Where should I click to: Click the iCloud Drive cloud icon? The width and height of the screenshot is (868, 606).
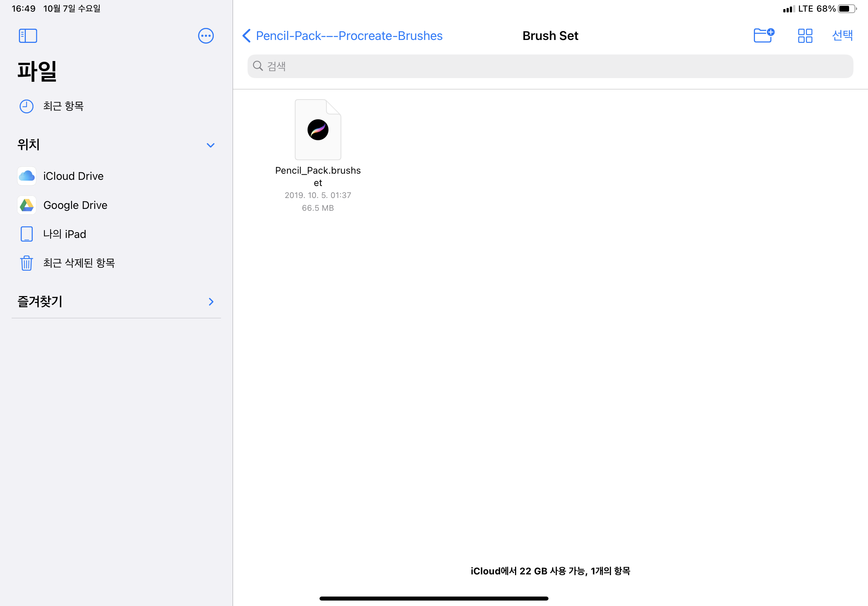[27, 176]
